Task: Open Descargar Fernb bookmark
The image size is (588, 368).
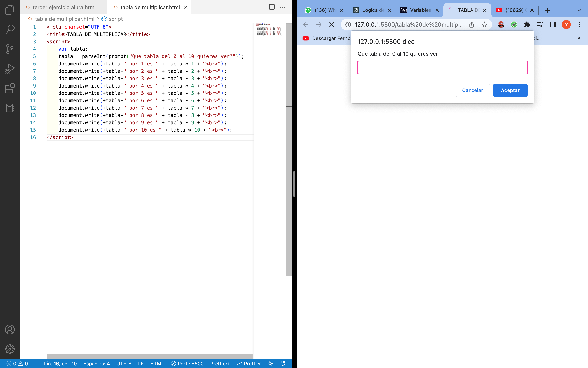Action: tap(326, 38)
